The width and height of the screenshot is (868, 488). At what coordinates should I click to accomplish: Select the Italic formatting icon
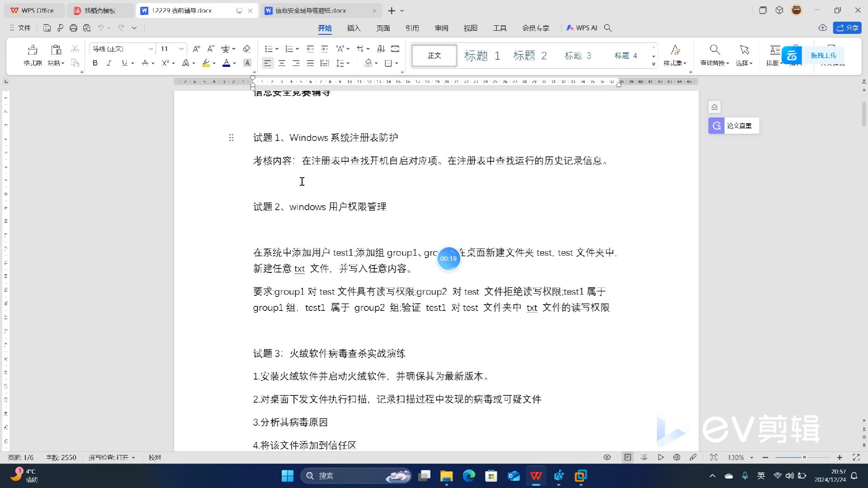[x=108, y=64]
